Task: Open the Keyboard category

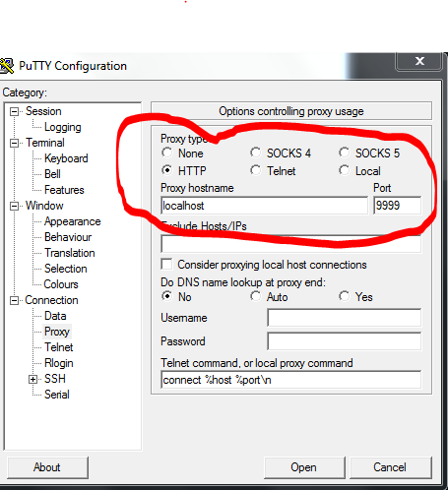Action: click(66, 158)
